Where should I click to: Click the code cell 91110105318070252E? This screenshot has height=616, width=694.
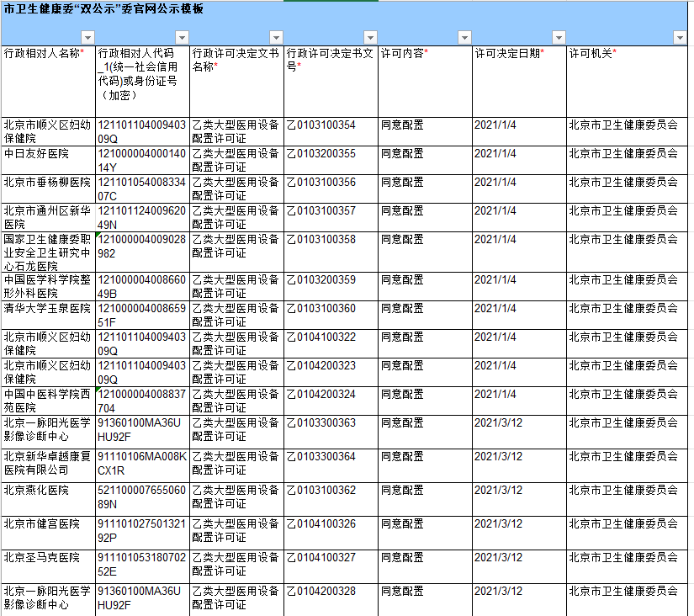coord(142,567)
